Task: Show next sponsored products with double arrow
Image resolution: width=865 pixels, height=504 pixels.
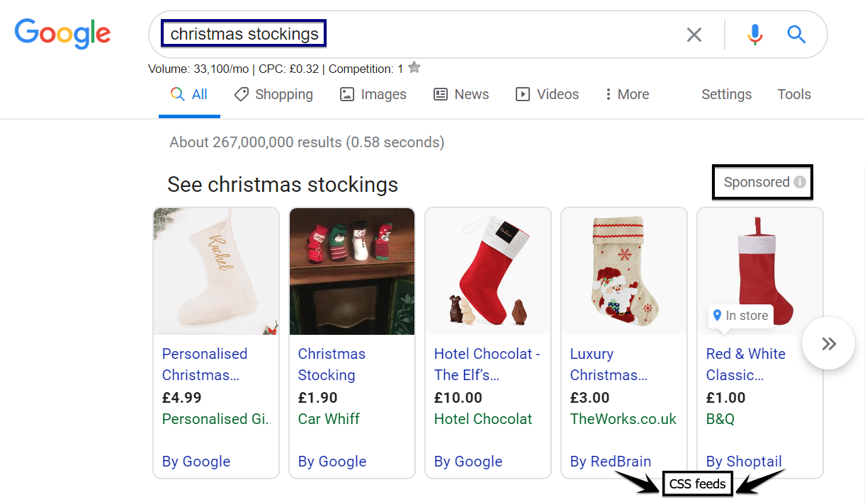Action: pyautogui.click(x=829, y=343)
